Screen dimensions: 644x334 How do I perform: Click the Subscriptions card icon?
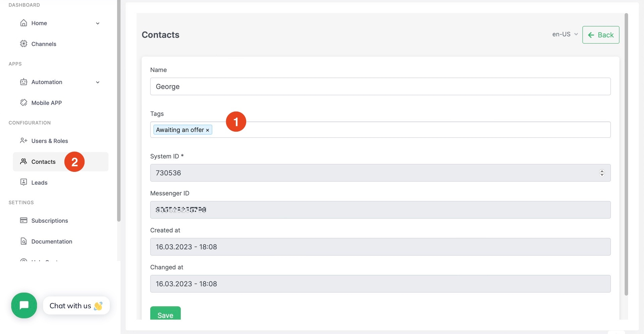pyautogui.click(x=23, y=220)
